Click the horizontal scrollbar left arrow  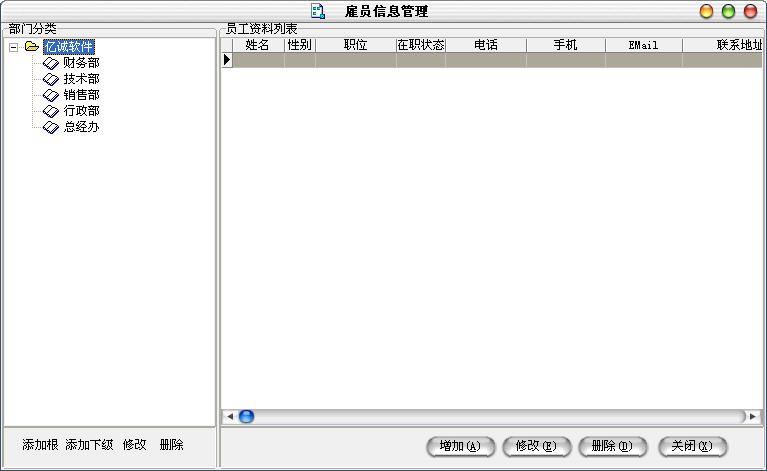tap(229, 417)
